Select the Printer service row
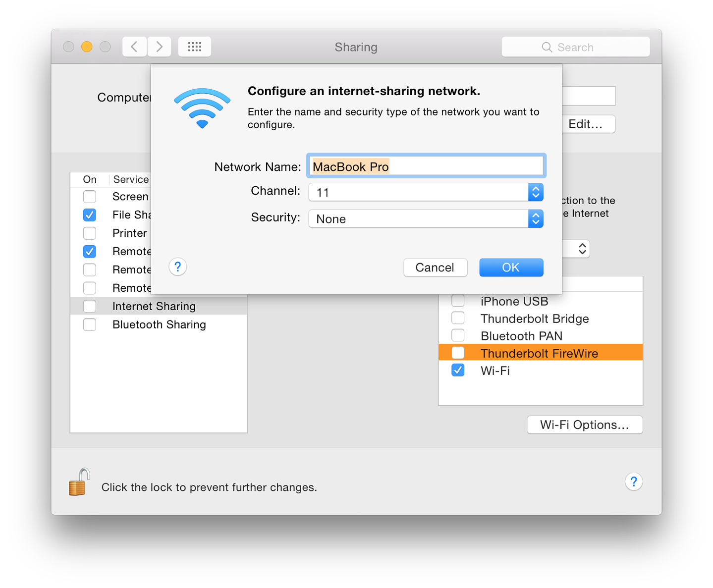The height and width of the screenshot is (588, 713). [x=110, y=233]
